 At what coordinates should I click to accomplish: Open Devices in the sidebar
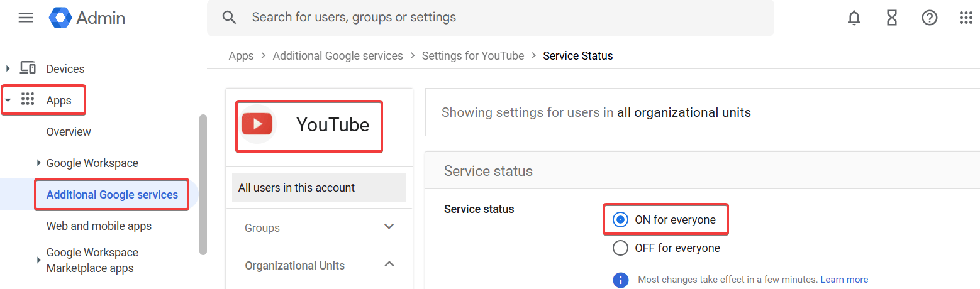tap(65, 69)
